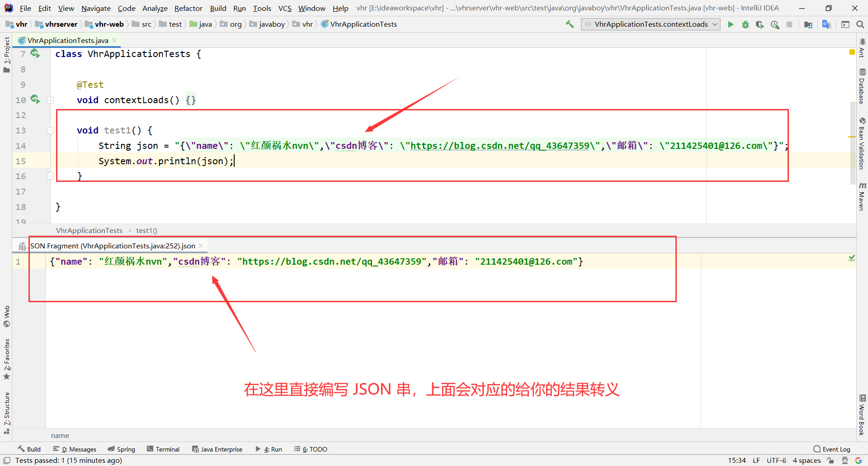868x466 pixels.
Task: Open the Terminal tool window
Action: coord(163,449)
